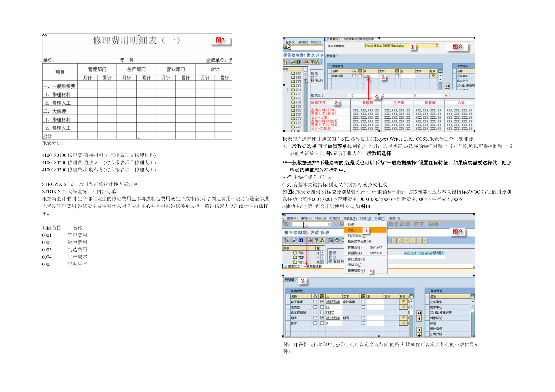Viewport: 555px width, 392px height.
Task: Click the last page icon in Figure 9 toolbar
Action: click(x=425, y=240)
